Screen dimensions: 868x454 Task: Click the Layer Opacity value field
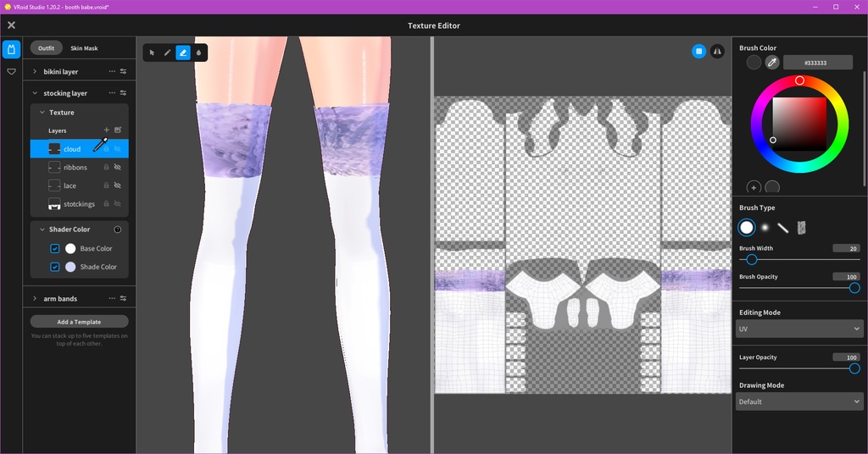pos(846,357)
